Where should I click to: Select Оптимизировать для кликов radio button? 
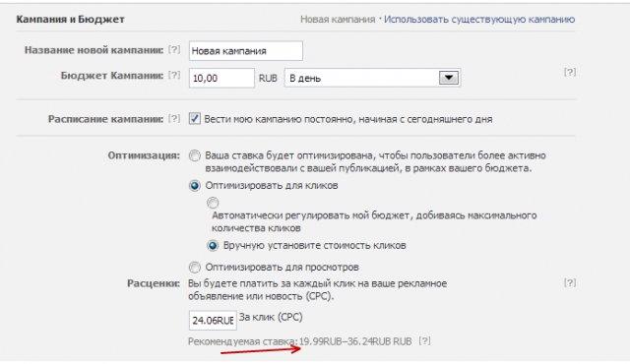click(195, 186)
